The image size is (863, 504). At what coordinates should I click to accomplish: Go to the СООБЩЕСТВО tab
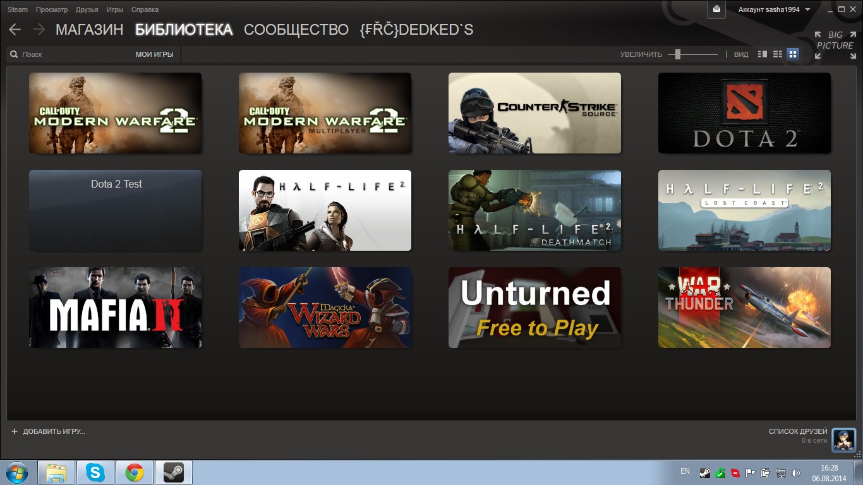(296, 30)
